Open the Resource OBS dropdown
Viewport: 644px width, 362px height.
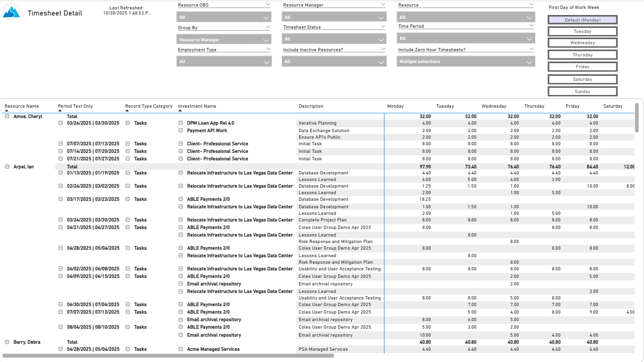pyautogui.click(x=224, y=17)
